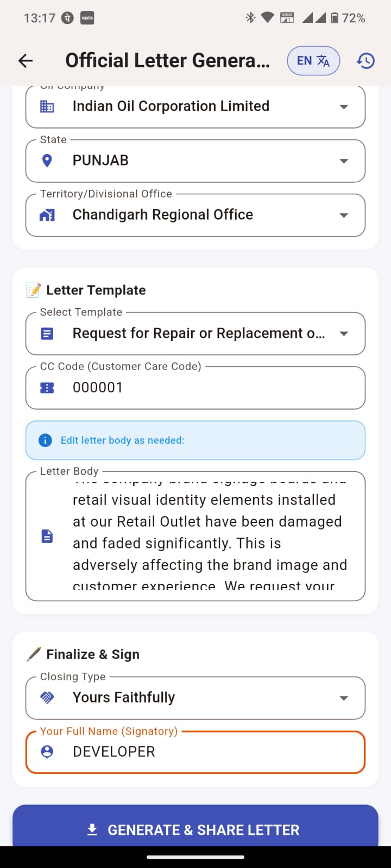This screenshot has height=868, width=391.
Task: Tap the regional office building icon
Action: click(47, 215)
